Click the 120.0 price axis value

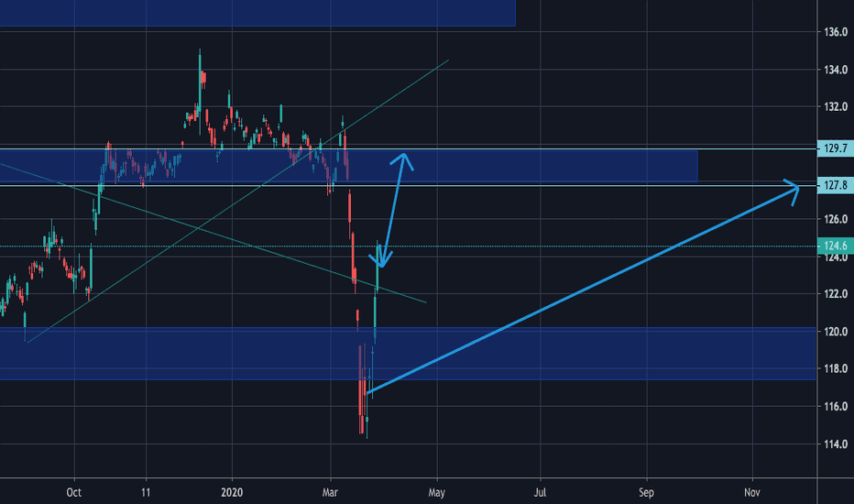(836, 332)
